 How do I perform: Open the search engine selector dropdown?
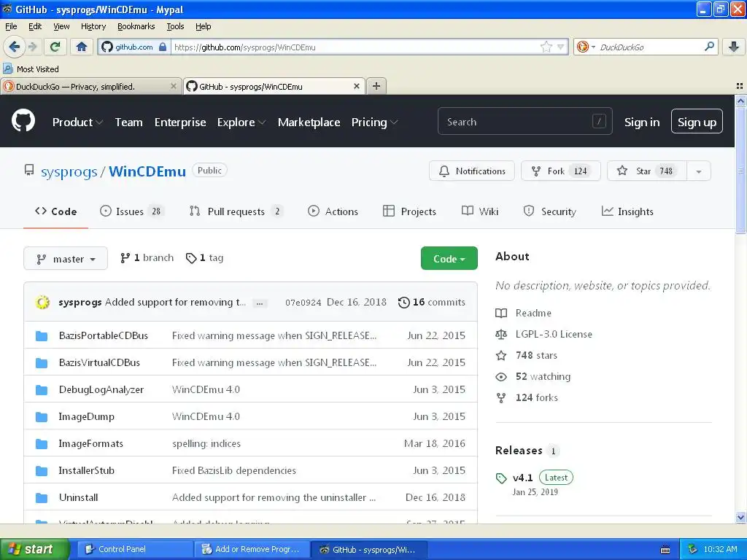586,47
